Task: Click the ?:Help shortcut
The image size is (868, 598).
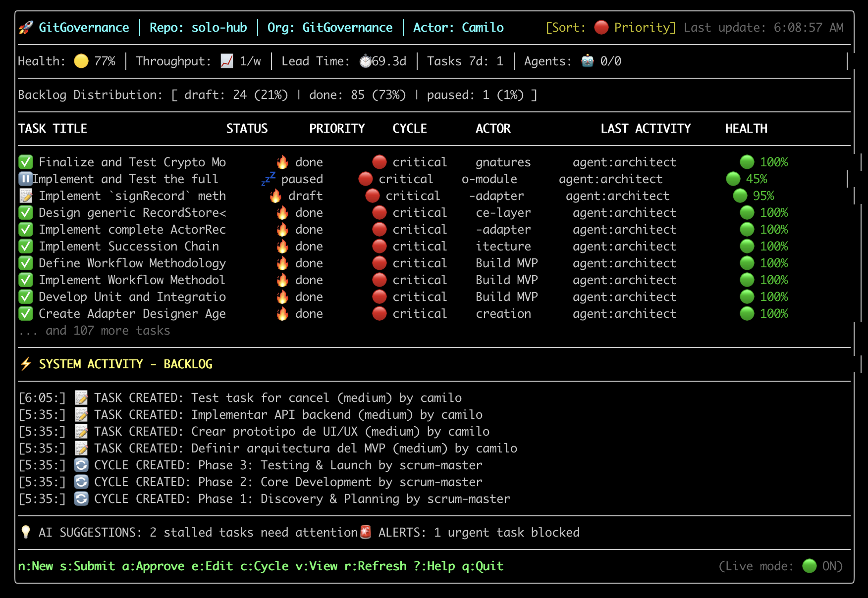Action: pos(434,566)
